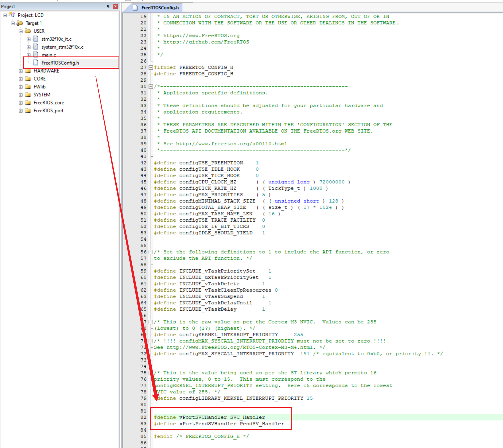Screen dimensions: 503x448
Task: Click the SYSTEM folder icon
Action: click(x=28, y=95)
